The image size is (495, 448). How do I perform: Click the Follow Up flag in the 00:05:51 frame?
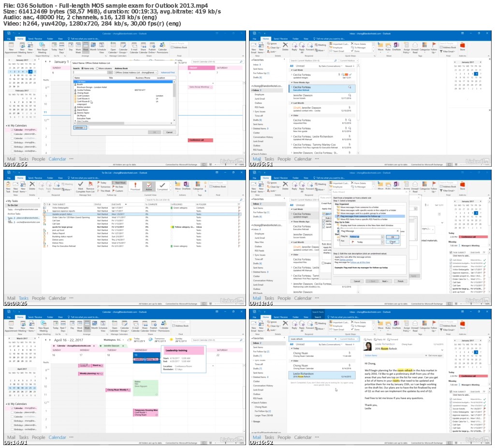434,47
